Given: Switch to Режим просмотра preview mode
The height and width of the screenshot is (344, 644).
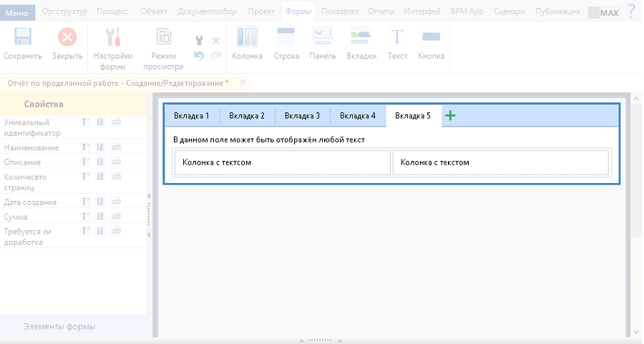Looking at the screenshot, I should 163,39.
